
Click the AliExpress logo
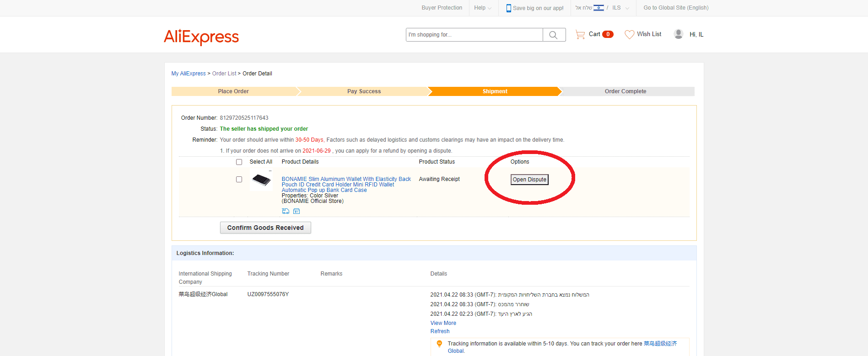[201, 37]
